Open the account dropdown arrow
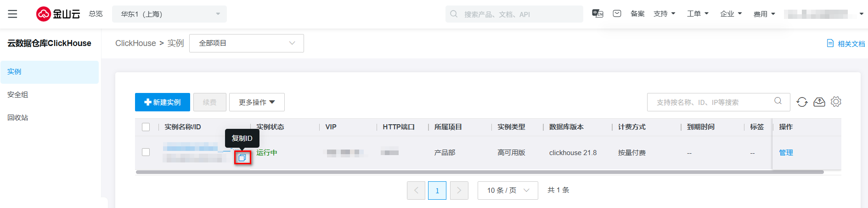 [x=861, y=14]
